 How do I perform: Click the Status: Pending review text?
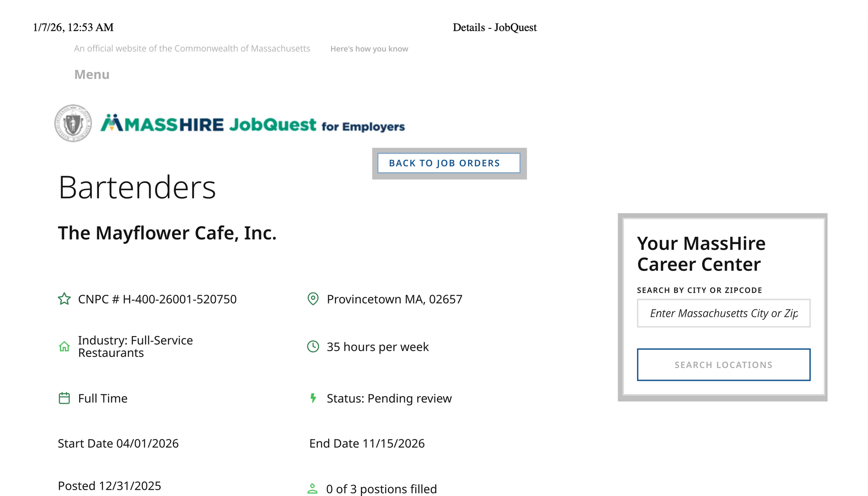(389, 398)
